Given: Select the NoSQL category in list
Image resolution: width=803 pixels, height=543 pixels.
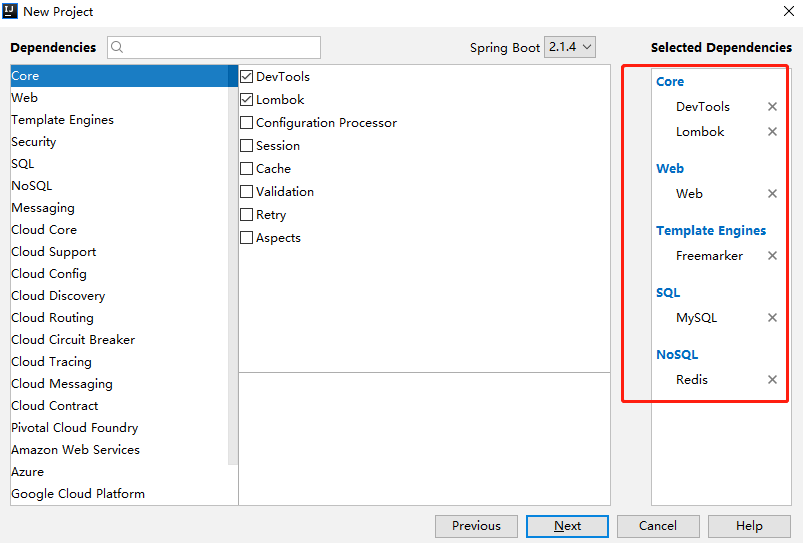Looking at the screenshot, I should [x=32, y=186].
